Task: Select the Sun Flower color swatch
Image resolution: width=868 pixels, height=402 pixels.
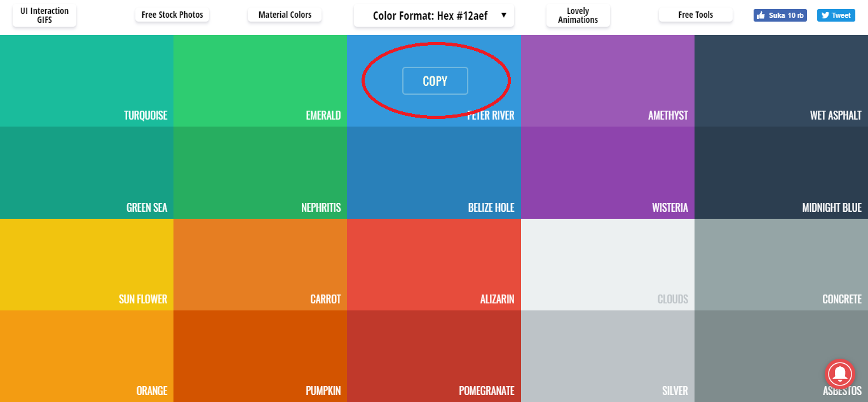Action: (x=86, y=265)
